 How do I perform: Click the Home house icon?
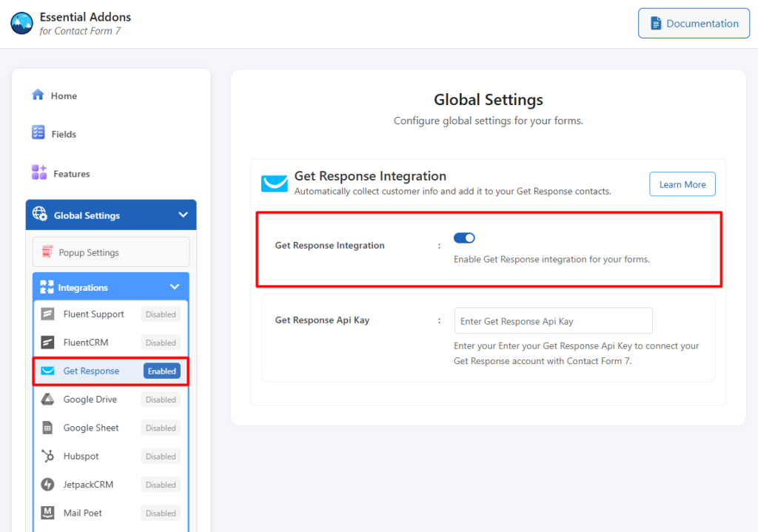(x=38, y=95)
